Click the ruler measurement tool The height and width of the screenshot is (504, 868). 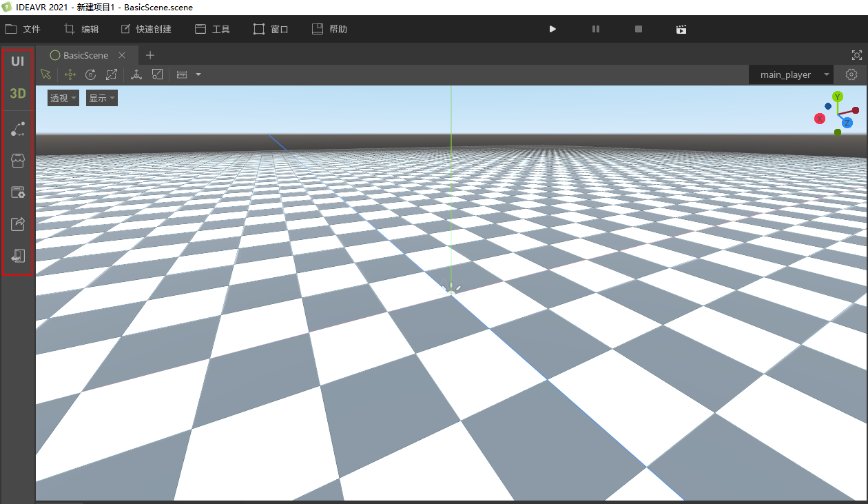[x=182, y=74]
